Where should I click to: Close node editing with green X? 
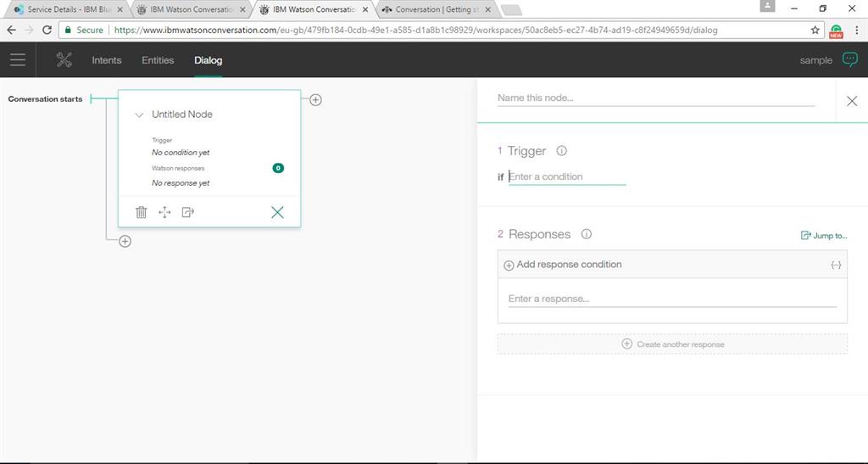(277, 212)
